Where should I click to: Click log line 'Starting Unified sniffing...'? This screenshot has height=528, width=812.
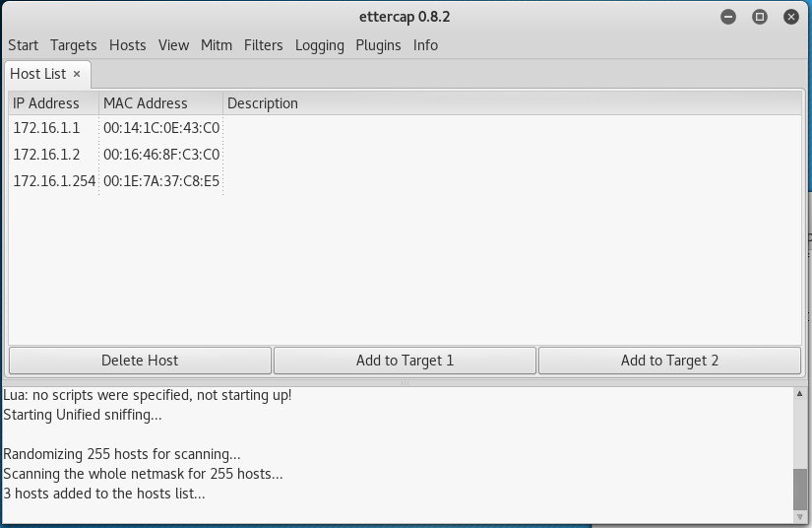(x=83, y=415)
